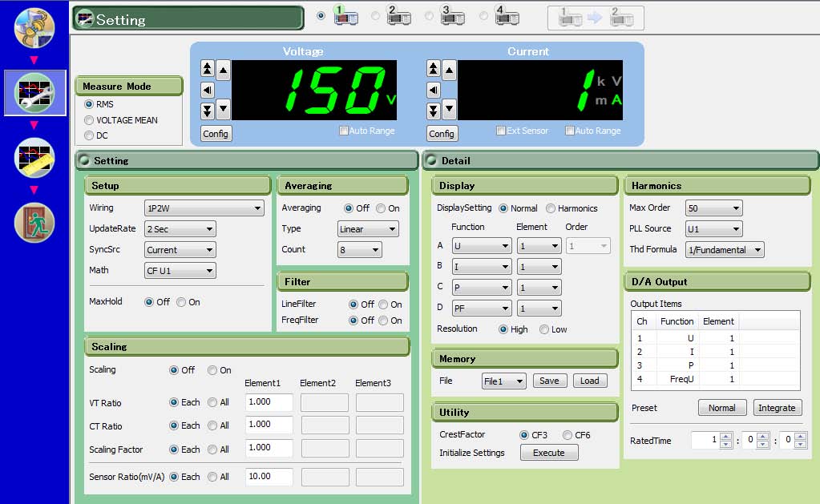Open the Max Order harmonics dropdown
Screen dimensions: 820x504
(713, 208)
